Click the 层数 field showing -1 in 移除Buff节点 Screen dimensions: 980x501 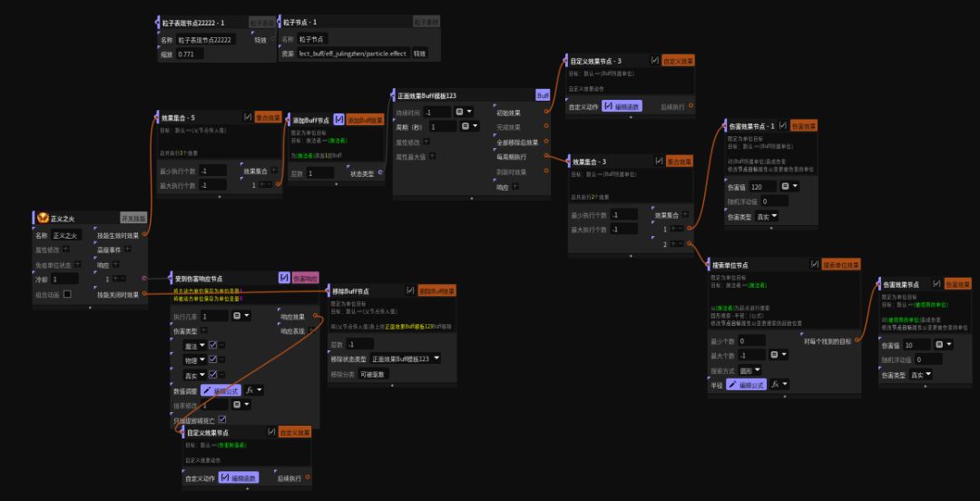click(x=359, y=344)
